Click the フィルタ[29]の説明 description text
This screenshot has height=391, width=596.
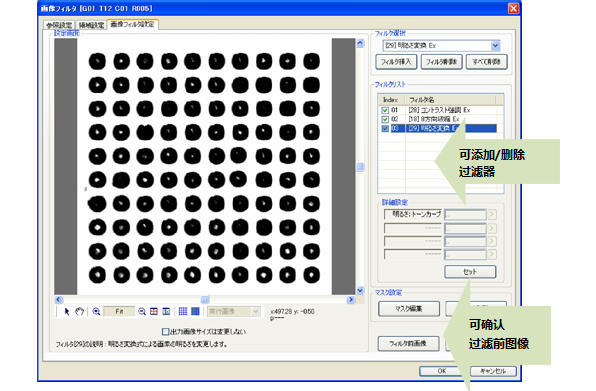141,344
